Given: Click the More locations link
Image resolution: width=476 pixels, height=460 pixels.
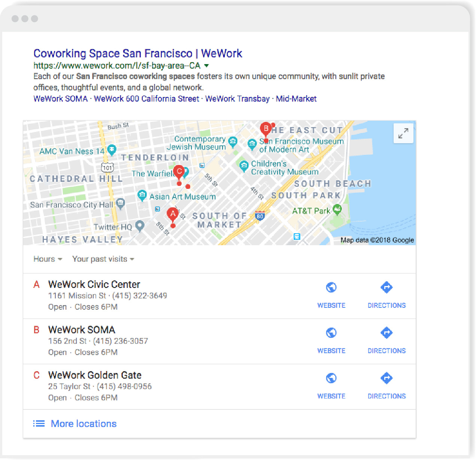Looking at the screenshot, I should point(84,424).
